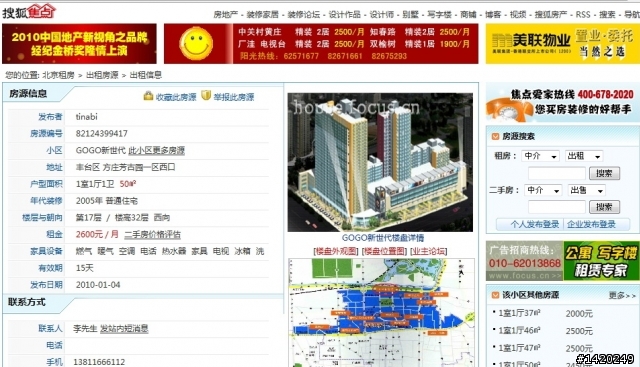
Task: Click 收藏此房源 link
Action: tap(176, 97)
